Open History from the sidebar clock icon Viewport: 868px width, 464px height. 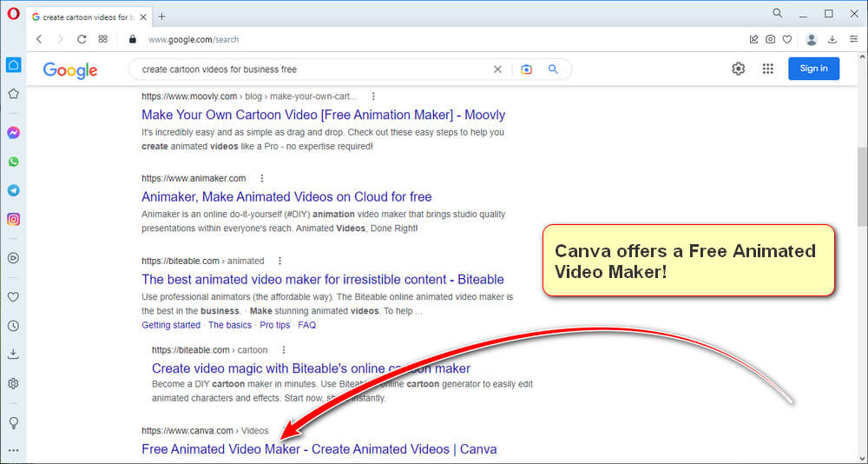[x=13, y=326]
